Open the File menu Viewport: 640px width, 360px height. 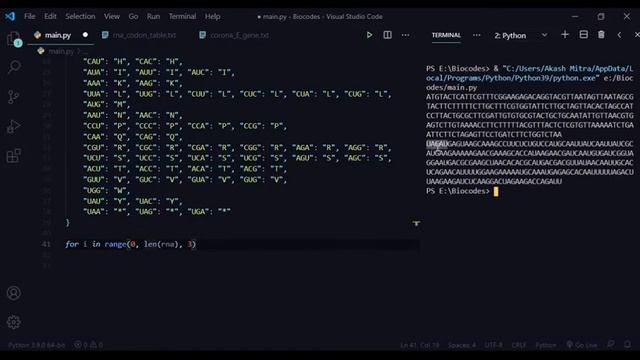click(29, 16)
